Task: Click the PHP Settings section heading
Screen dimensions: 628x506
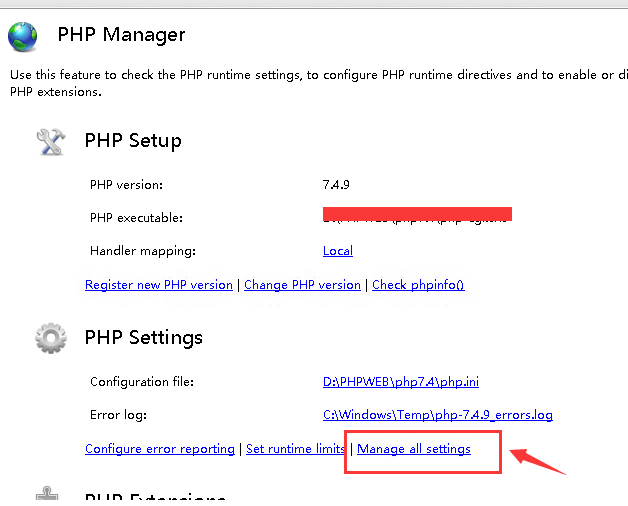Action: coord(144,338)
